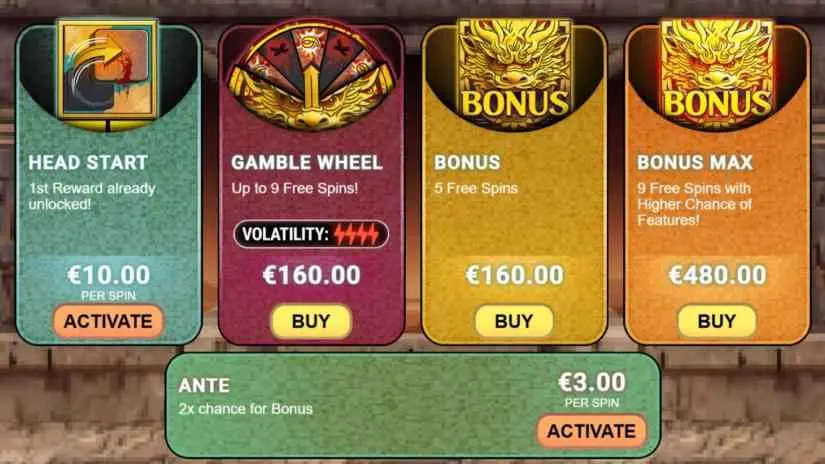Click the €160.00 Bonus price
The height and width of the screenshot is (464, 825).
(x=515, y=275)
